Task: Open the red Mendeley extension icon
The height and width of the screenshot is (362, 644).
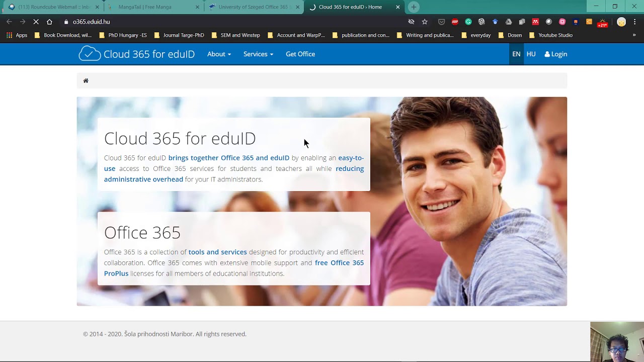Action: click(x=535, y=22)
